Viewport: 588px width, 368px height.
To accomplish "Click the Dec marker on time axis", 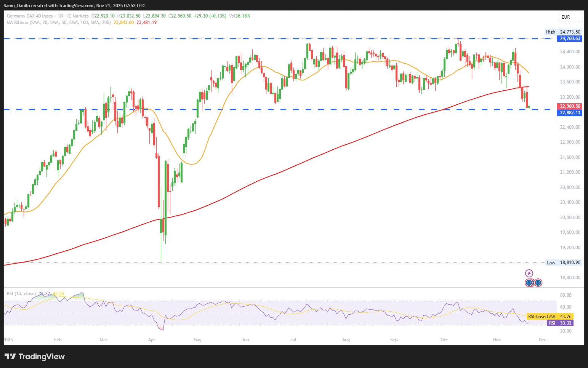I will point(542,339).
